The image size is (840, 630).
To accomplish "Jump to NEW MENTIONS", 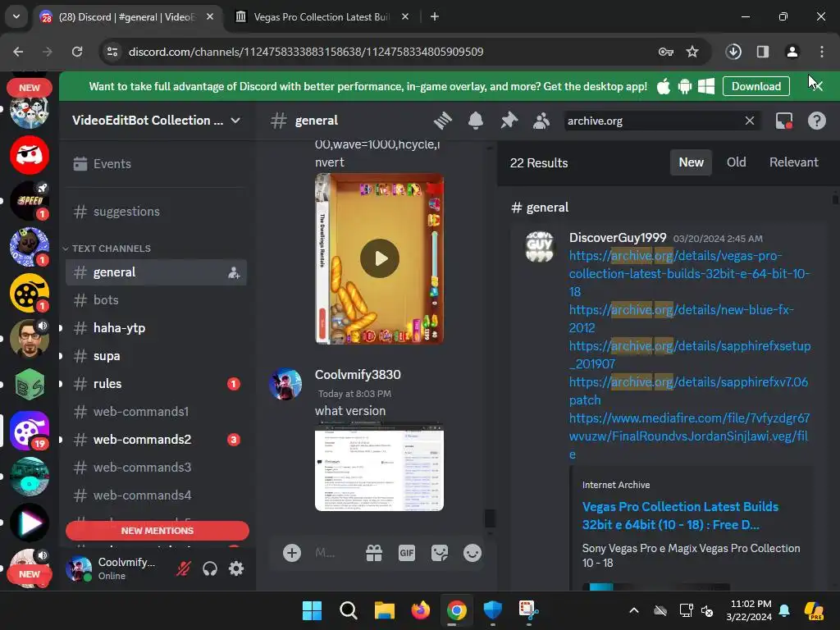I will pos(157,531).
